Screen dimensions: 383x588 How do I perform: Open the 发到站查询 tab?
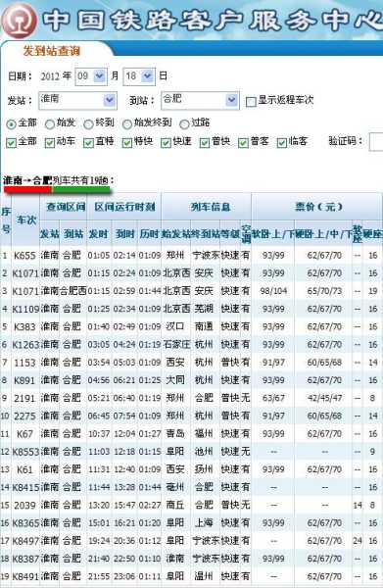[52, 51]
